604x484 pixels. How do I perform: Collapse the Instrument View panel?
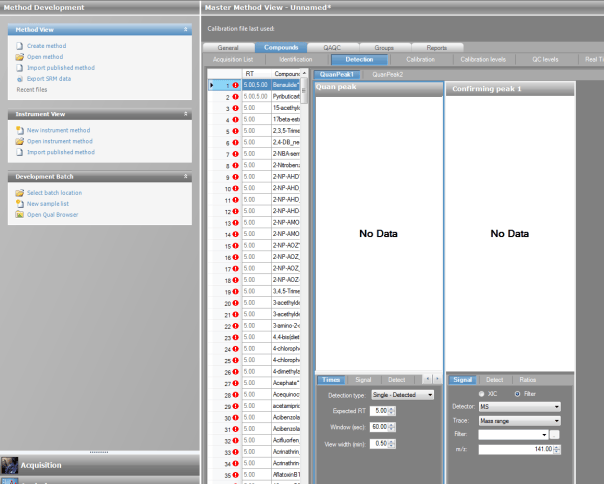click(186, 114)
